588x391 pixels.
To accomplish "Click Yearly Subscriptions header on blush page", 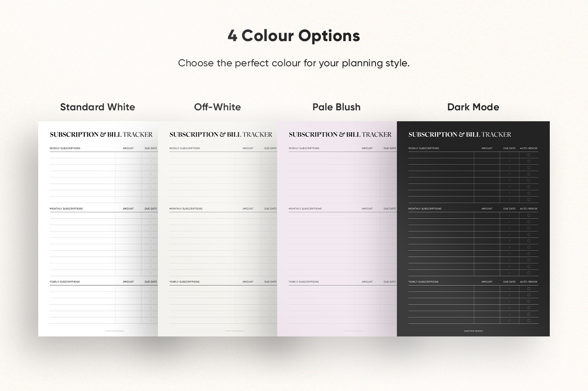I will 304,282.
